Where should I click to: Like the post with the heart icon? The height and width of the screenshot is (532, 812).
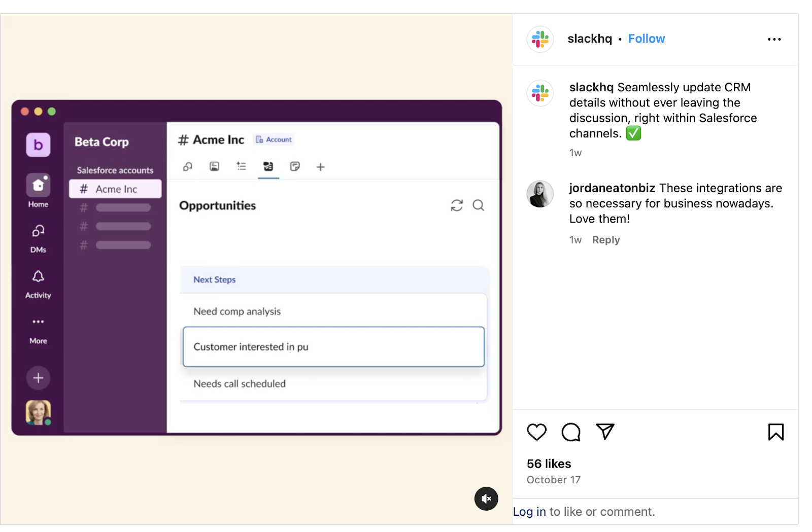point(536,432)
